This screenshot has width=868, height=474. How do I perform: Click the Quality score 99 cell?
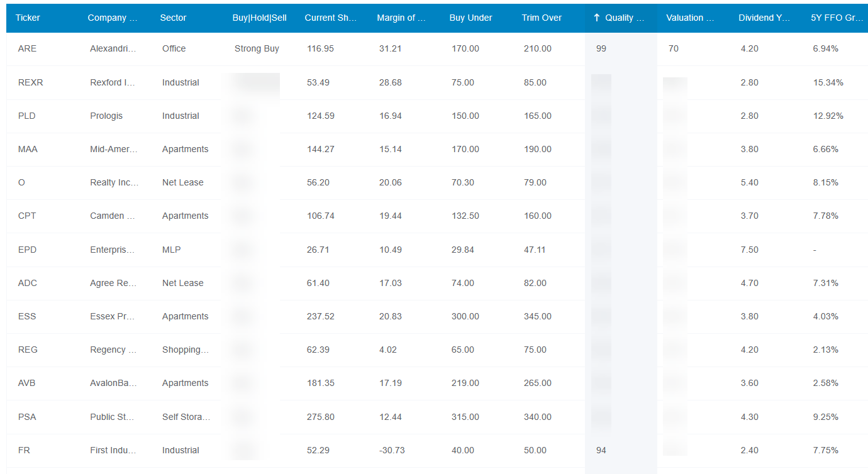click(601, 48)
